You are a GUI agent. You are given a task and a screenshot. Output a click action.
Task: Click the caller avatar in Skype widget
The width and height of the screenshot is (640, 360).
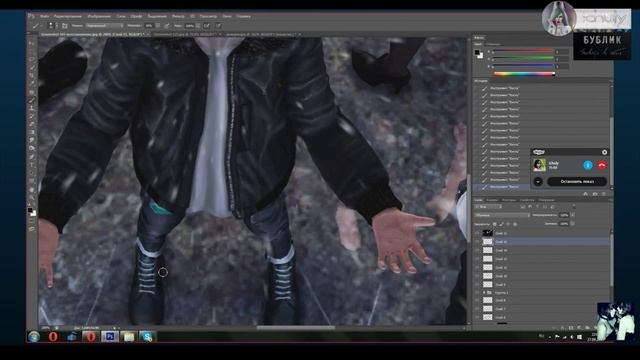(539, 165)
